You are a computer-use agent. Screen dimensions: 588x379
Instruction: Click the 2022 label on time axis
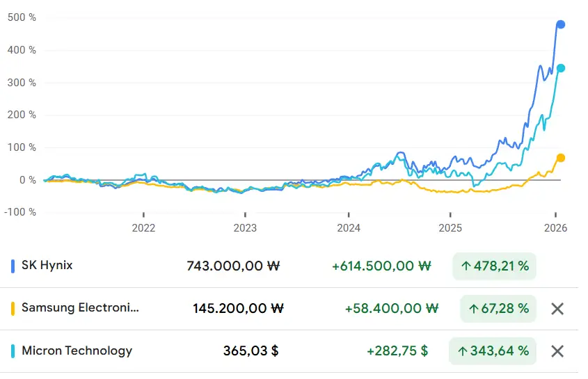coord(143,227)
